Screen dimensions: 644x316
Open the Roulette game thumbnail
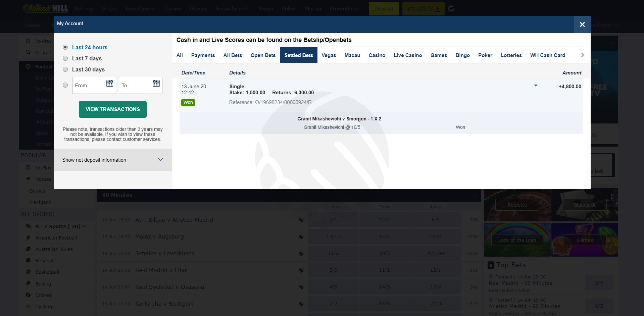(517, 205)
